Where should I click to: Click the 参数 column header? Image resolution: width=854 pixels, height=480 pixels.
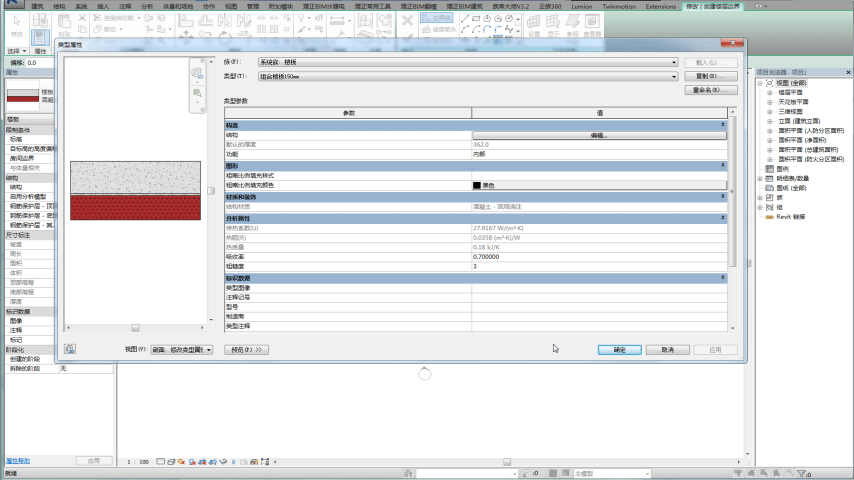pyautogui.click(x=349, y=113)
